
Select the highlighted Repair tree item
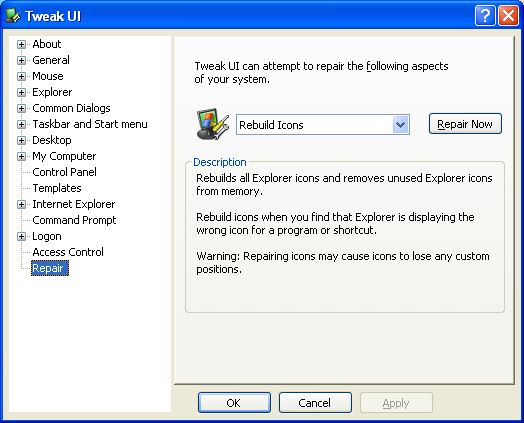click(x=50, y=268)
